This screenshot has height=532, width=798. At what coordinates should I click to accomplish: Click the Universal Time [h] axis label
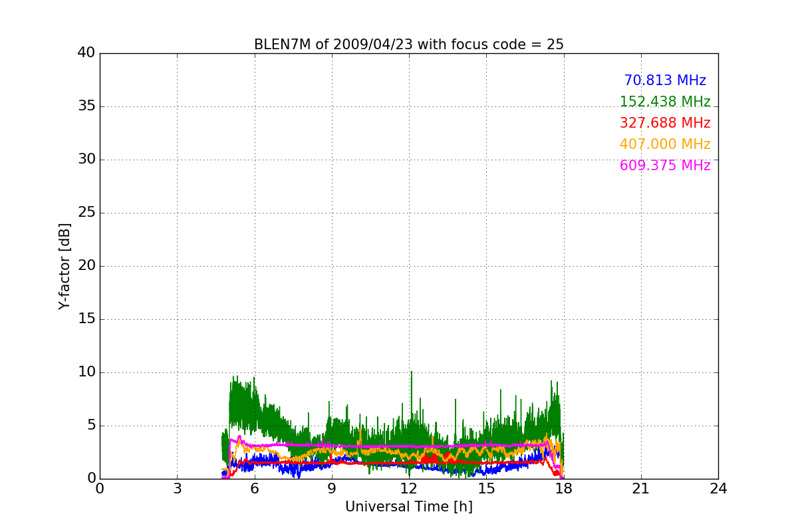(409, 507)
